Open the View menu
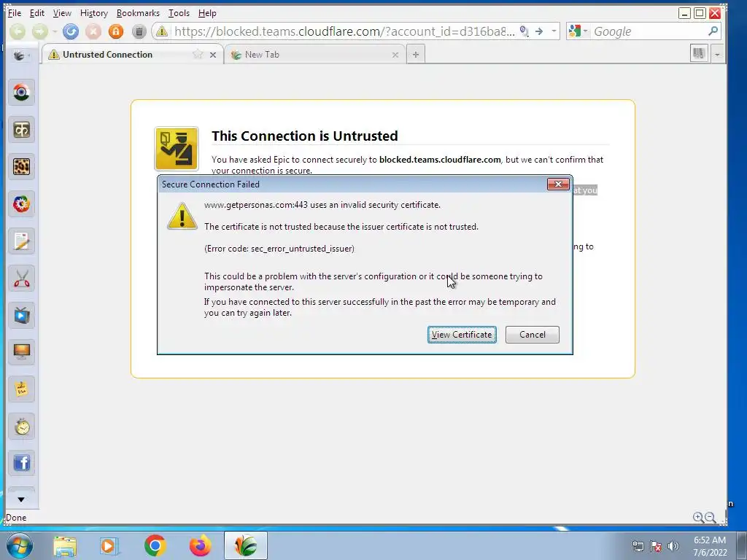 pos(62,13)
